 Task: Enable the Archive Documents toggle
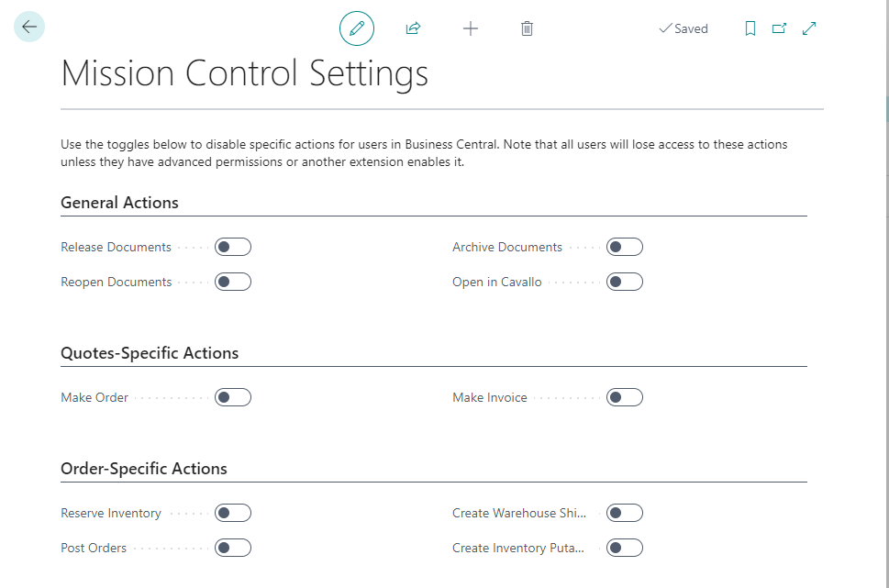coord(624,247)
